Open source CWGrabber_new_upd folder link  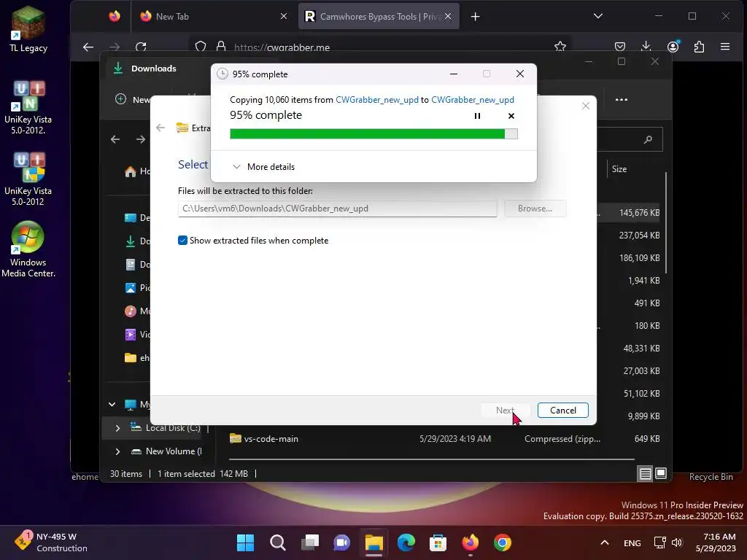pos(377,99)
